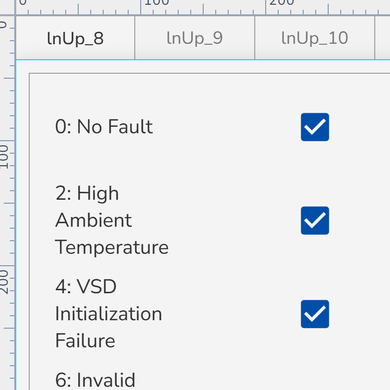Disable the VSD Initialization Failure checkbox
This screenshot has width=390, height=390.
click(x=315, y=314)
